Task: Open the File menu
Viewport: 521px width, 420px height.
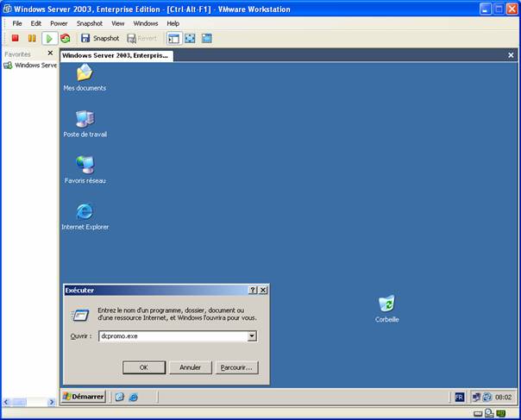Action: [x=17, y=23]
